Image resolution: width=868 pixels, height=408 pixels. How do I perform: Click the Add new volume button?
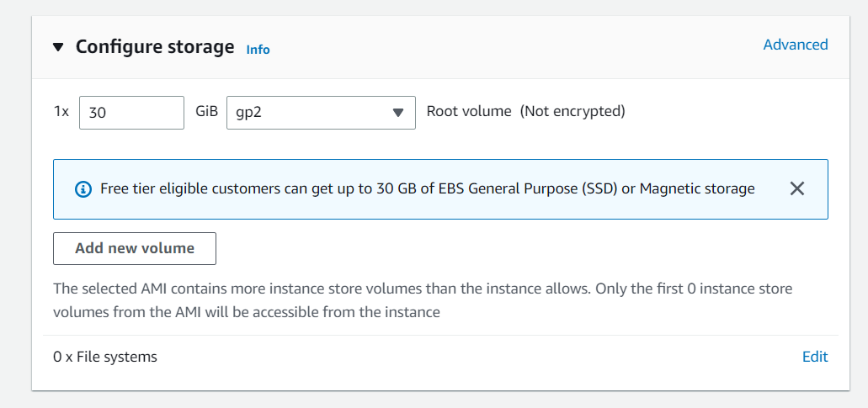[135, 248]
